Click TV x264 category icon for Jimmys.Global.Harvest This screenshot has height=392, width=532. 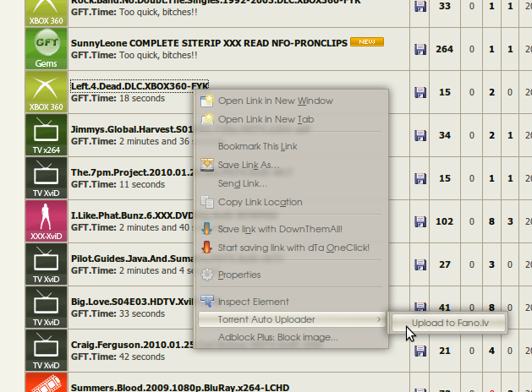click(47, 135)
